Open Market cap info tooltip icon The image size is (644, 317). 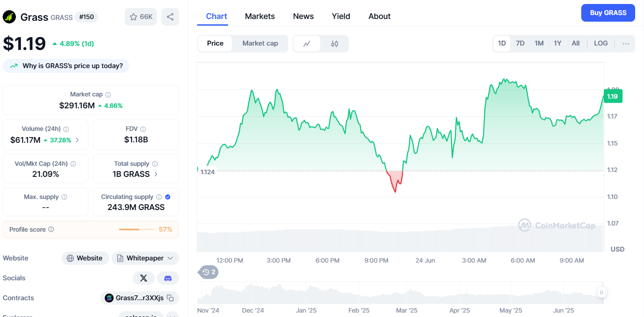point(108,95)
